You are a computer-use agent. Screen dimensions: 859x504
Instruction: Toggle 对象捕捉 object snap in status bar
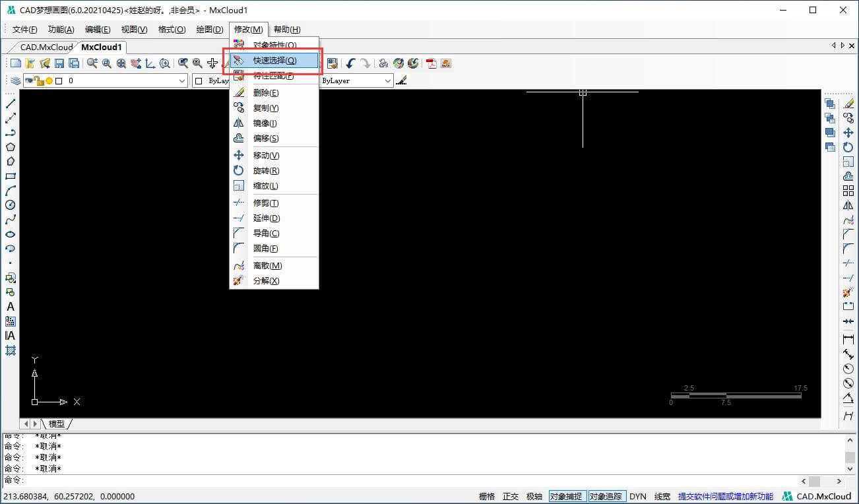point(567,497)
